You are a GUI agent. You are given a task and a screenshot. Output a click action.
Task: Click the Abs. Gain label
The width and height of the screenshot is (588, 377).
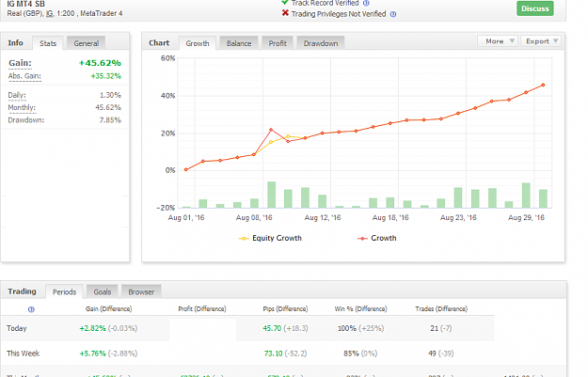click(x=24, y=76)
